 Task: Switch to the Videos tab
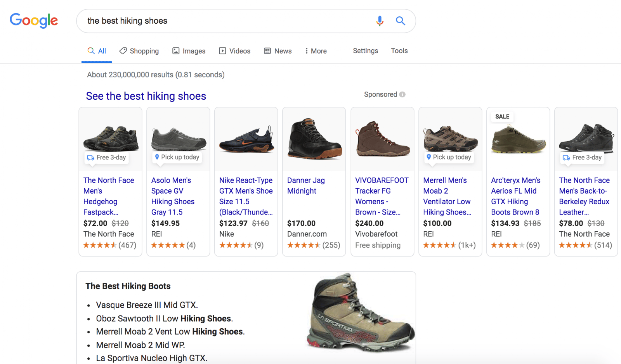point(235,51)
